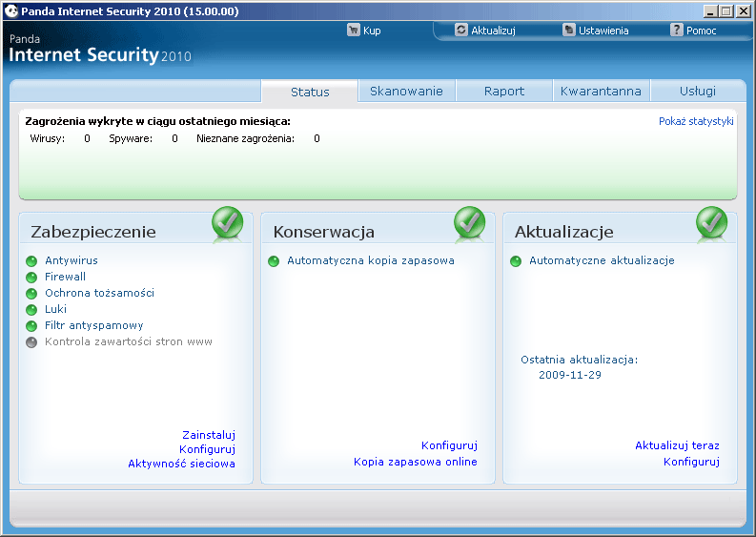Open the Pokaż statystyki link
This screenshot has width=756, height=537.
coord(696,121)
